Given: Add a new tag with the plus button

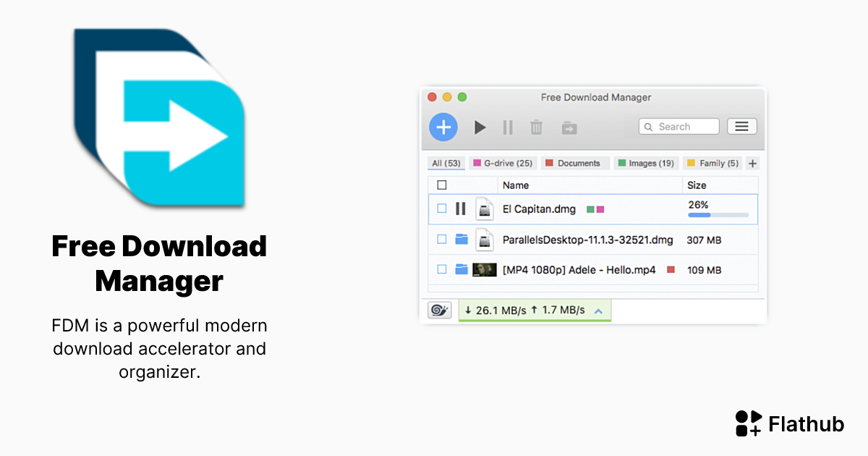Looking at the screenshot, I should [752, 163].
